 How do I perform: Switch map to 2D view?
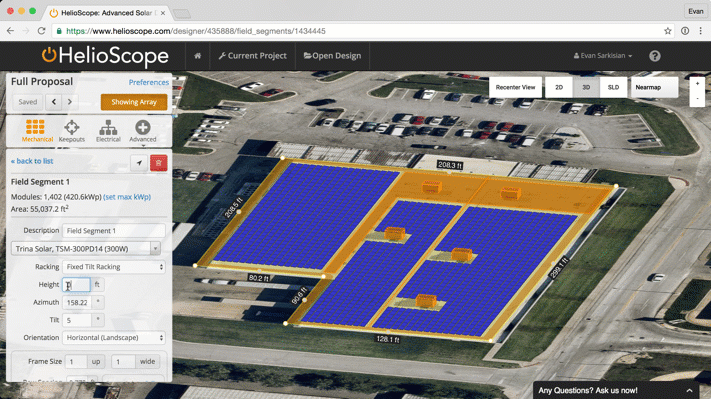pyautogui.click(x=559, y=87)
